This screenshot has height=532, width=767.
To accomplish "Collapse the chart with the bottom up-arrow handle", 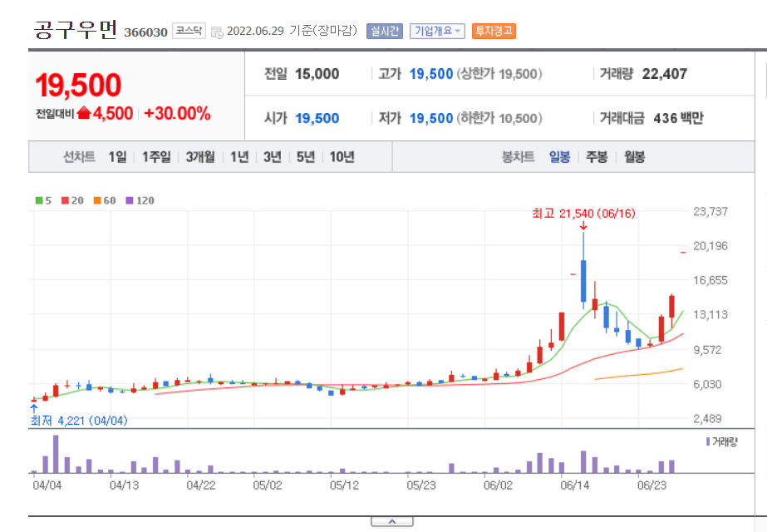I will tap(392, 522).
